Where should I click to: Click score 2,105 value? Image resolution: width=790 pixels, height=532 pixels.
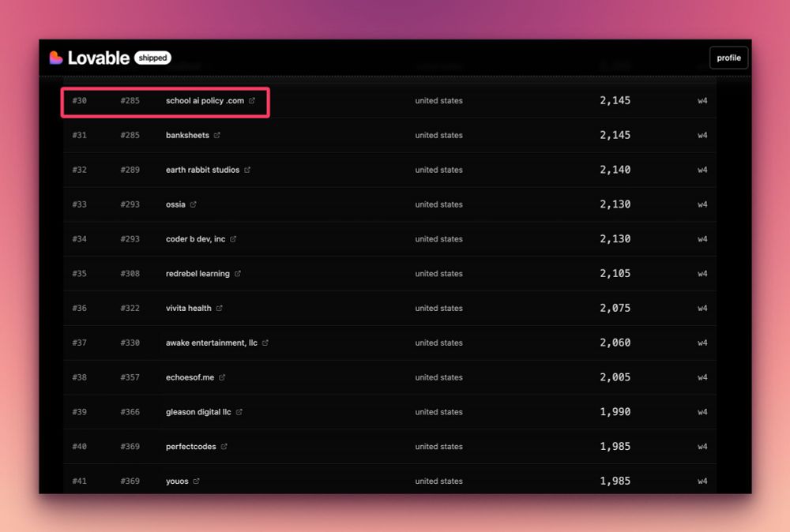pos(615,274)
